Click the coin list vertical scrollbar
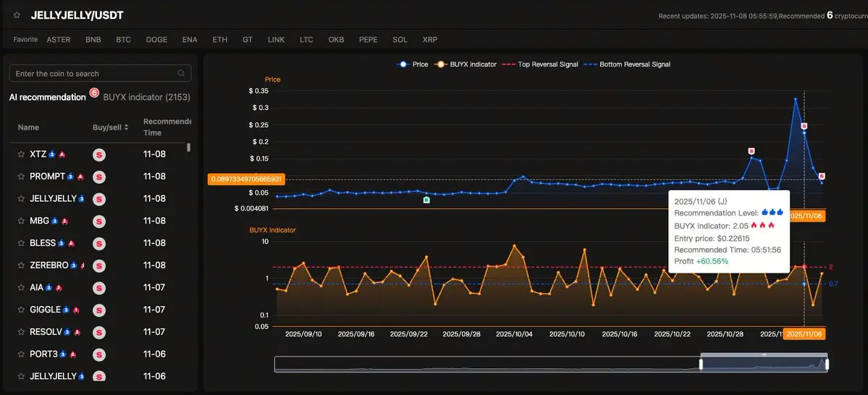Image resolution: width=868 pixels, height=395 pixels. click(x=189, y=147)
